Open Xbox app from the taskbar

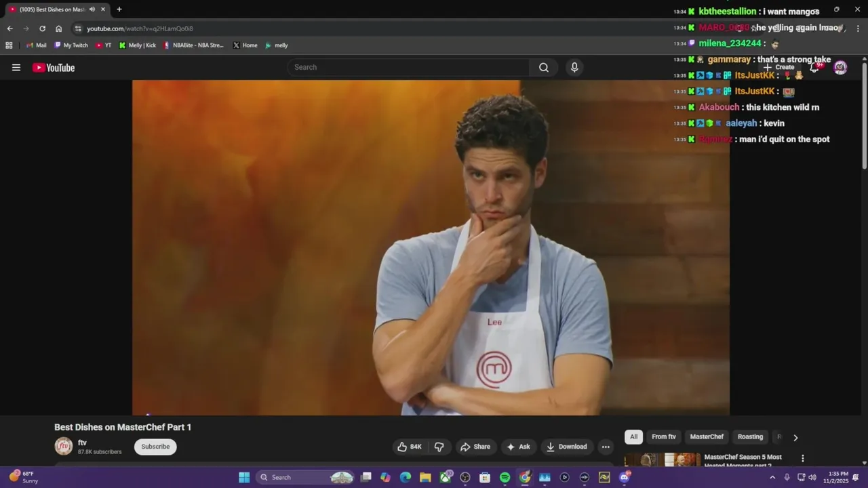pos(446,477)
